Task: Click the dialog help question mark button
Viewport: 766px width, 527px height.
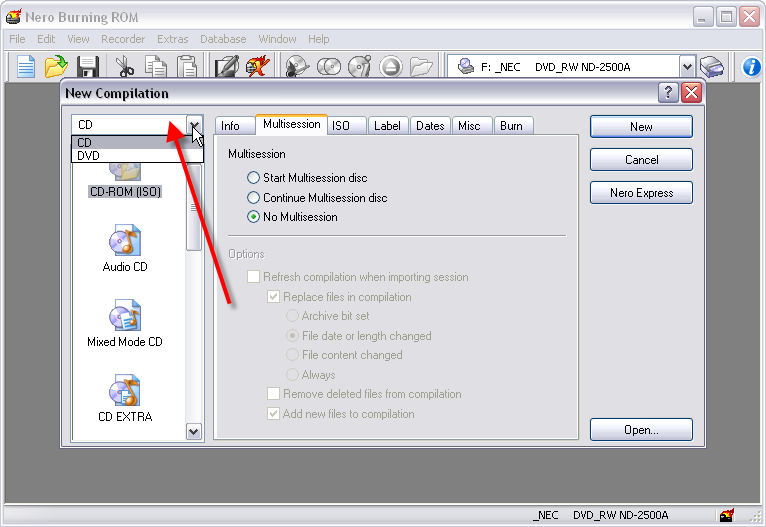Action: click(x=668, y=92)
